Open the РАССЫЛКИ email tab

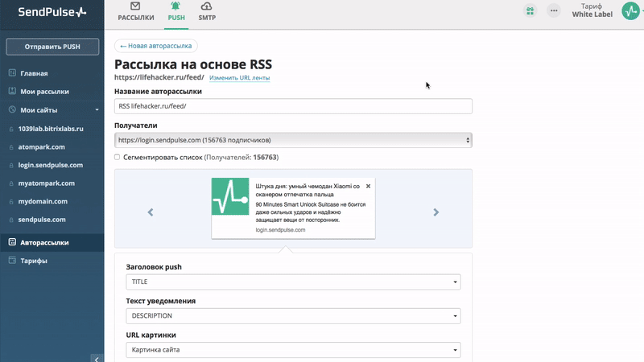(x=136, y=11)
